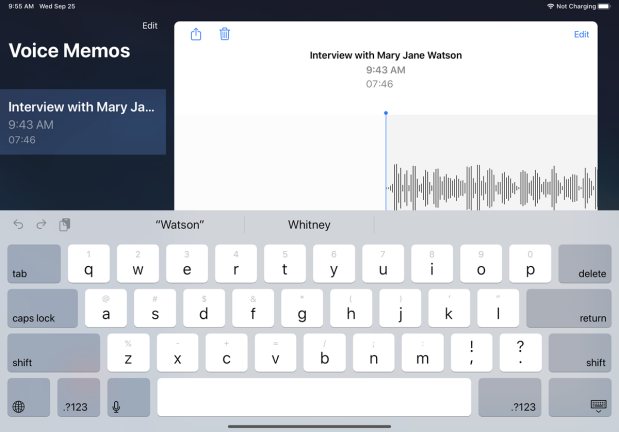Tap the d key
Viewport: 619px width, 432px height.
click(204, 308)
